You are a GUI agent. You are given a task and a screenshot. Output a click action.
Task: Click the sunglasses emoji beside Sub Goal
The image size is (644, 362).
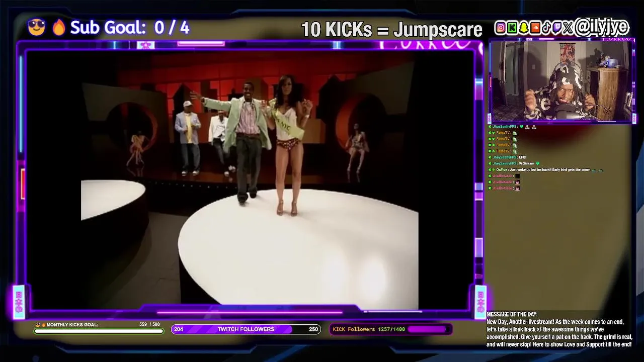(37, 27)
